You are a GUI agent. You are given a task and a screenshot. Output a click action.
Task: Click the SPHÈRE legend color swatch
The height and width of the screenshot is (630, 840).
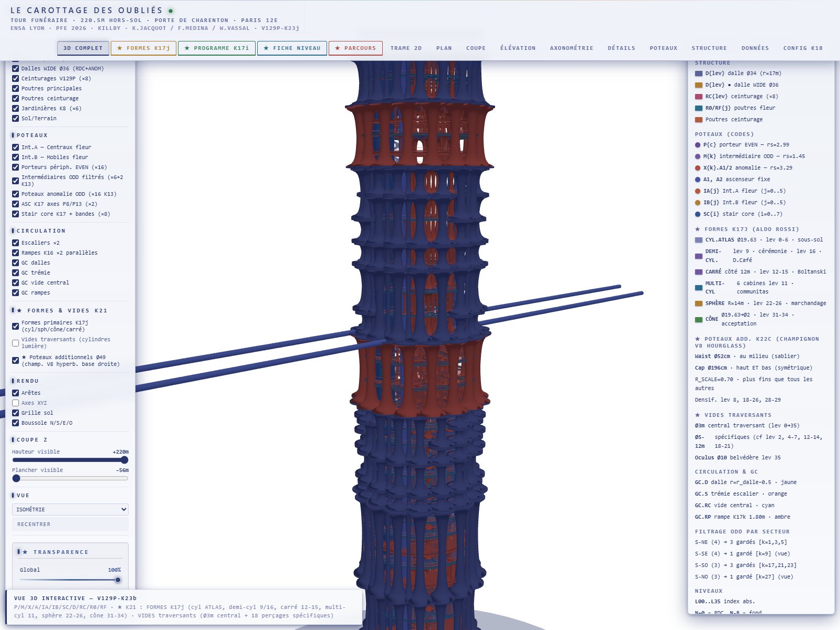tap(699, 303)
